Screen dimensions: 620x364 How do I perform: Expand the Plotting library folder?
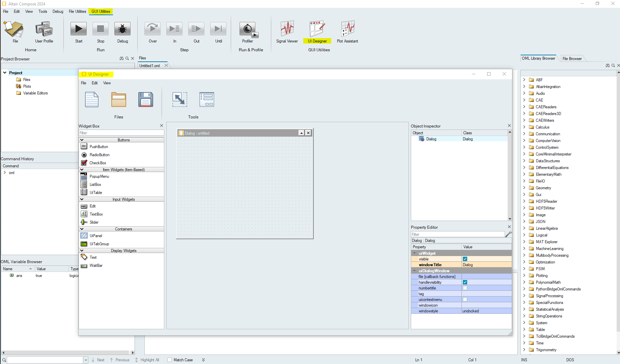click(524, 275)
